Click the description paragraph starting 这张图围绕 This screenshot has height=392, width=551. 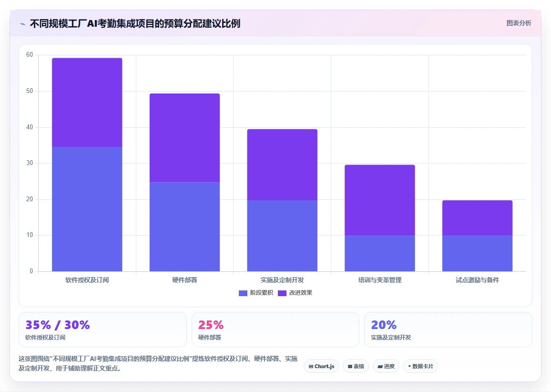(x=158, y=363)
